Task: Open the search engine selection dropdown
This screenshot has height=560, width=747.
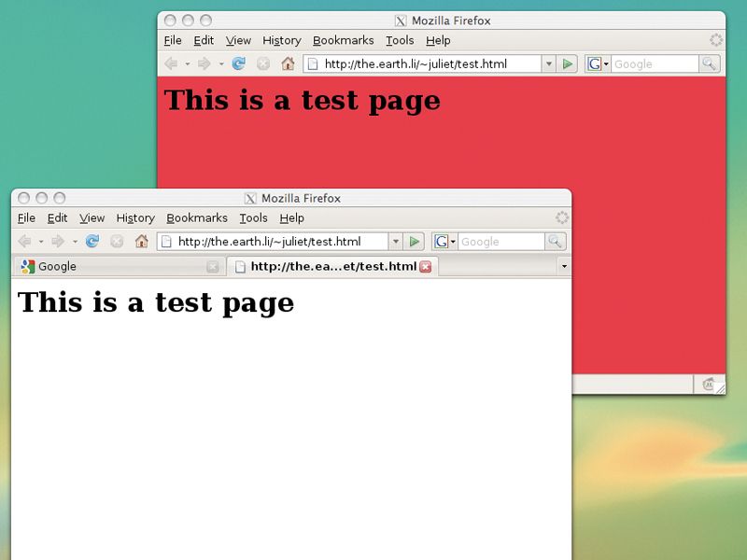Action: coord(452,241)
